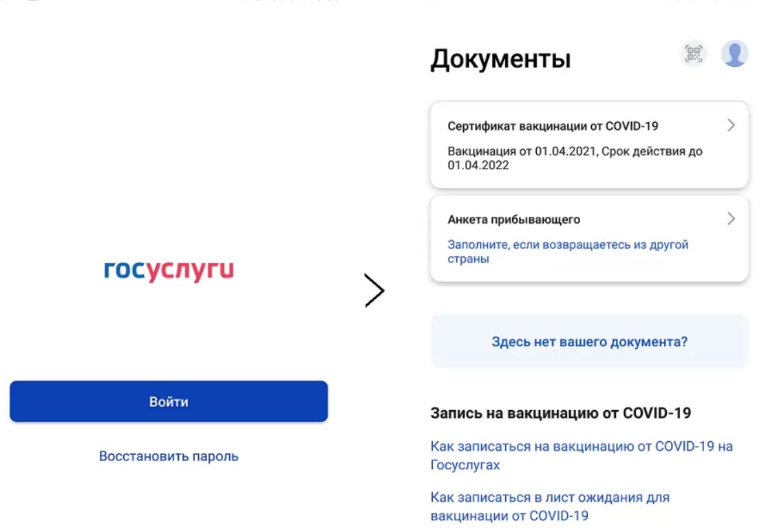Open the QR code scanner icon
Viewport: 766px width, 532px height.
coord(694,54)
